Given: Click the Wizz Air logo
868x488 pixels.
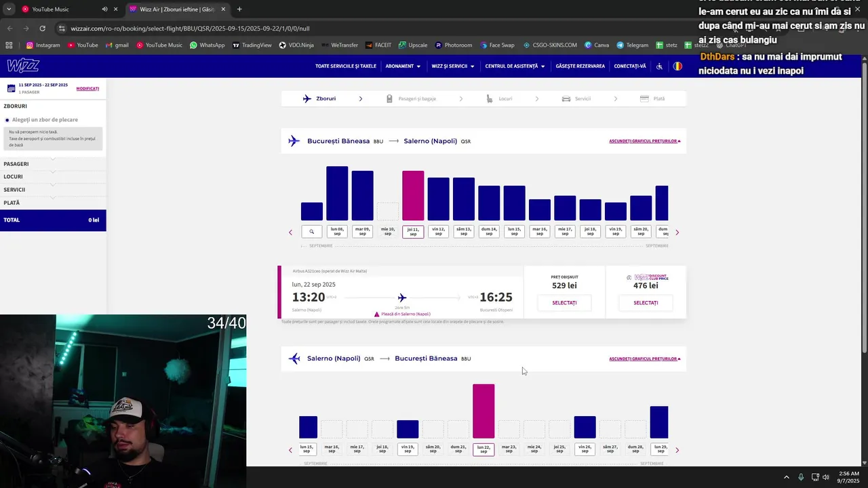Looking at the screenshot, I should (23, 66).
